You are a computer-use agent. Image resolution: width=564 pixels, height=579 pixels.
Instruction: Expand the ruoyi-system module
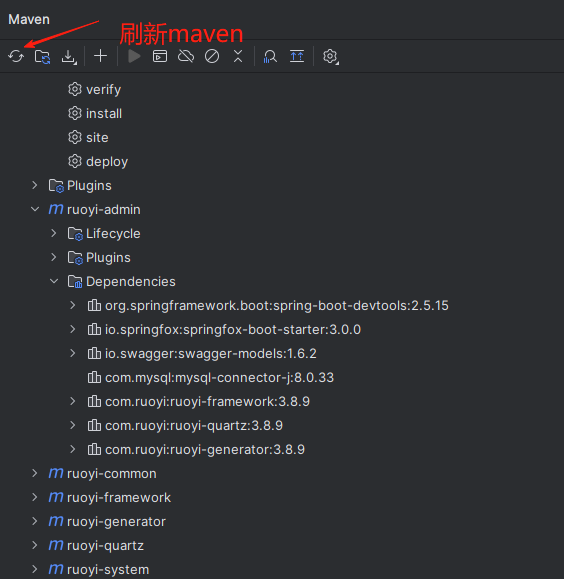pyautogui.click(x=35, y=569)
